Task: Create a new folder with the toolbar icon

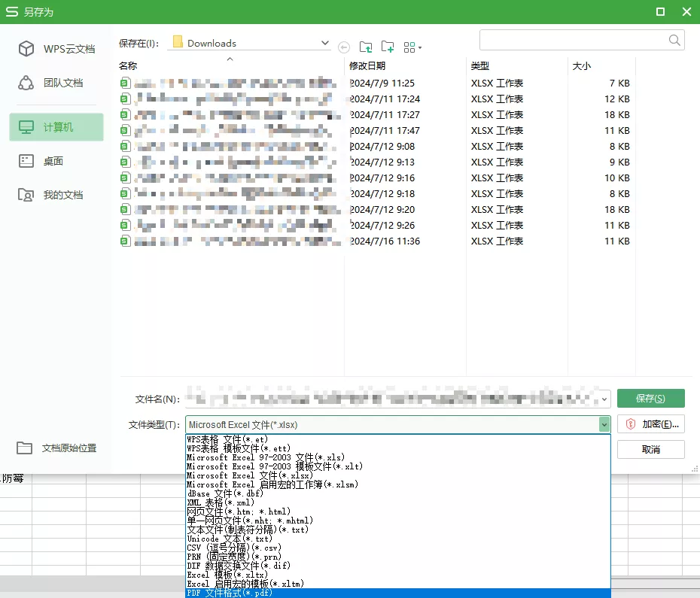Action: pos(388,47)
